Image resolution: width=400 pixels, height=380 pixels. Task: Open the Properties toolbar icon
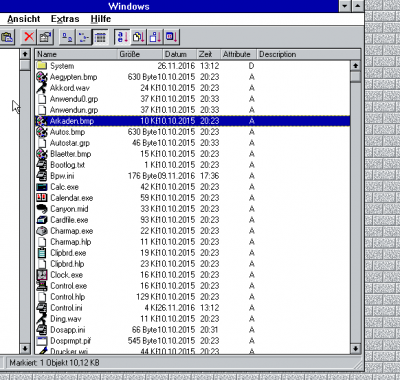45,37
